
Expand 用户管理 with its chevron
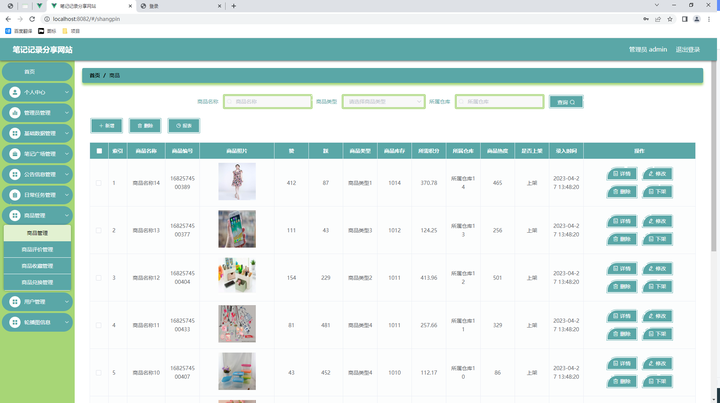67,302
